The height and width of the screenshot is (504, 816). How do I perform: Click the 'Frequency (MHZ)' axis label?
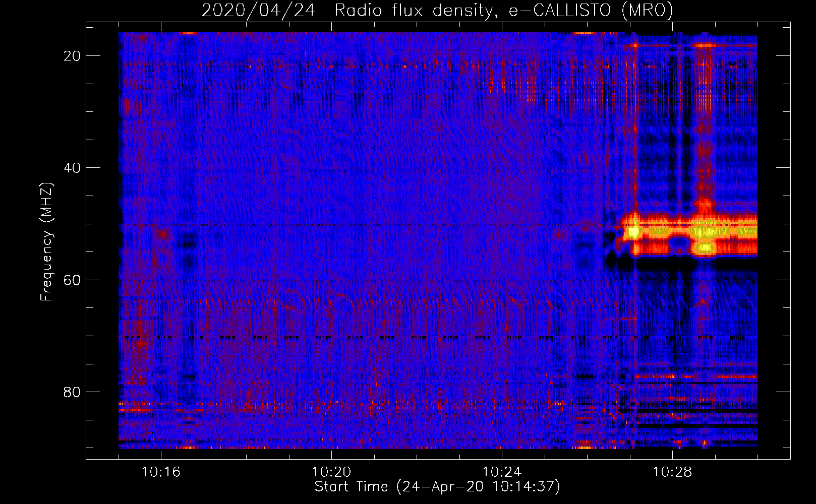[46, 242]
